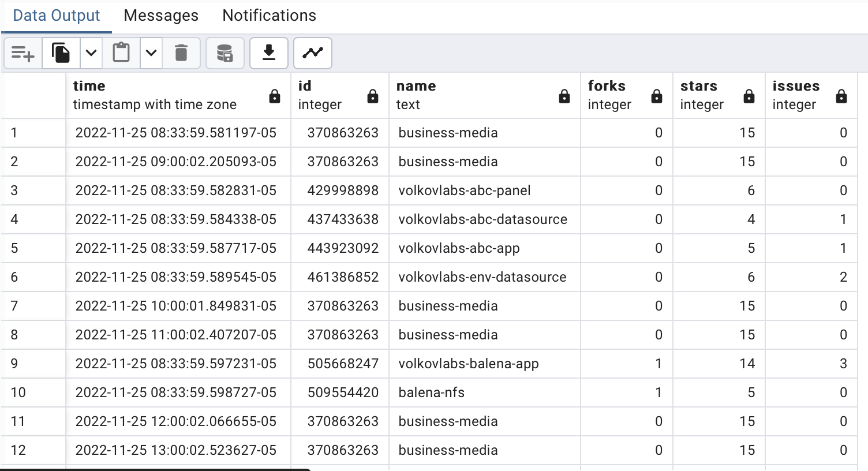Screen dimensions: 868x471
Task: Click issues value 2 in env-datasource row
Action: coord(811,277)
